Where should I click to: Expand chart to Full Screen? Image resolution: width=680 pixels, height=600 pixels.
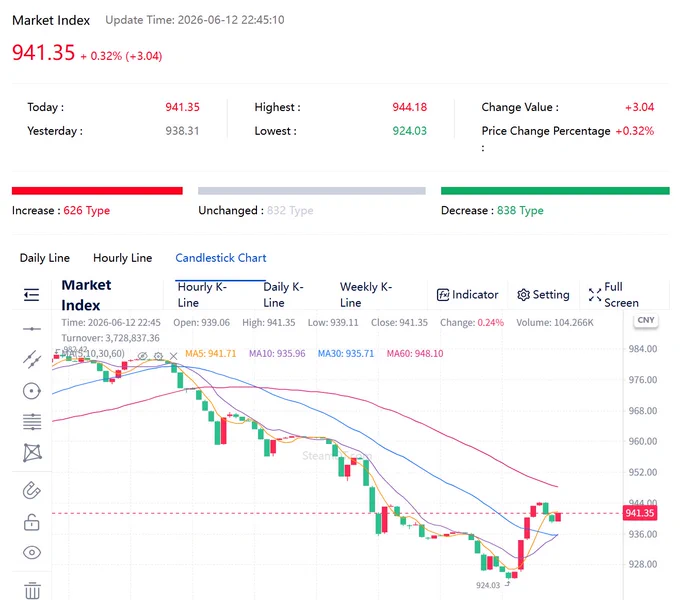tap(614, 295)
